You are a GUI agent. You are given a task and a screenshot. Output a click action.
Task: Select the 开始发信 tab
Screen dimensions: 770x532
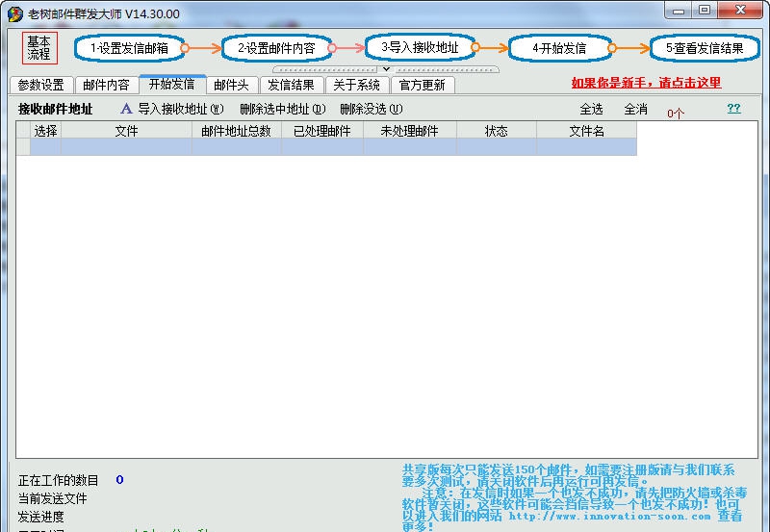(172, 84)
